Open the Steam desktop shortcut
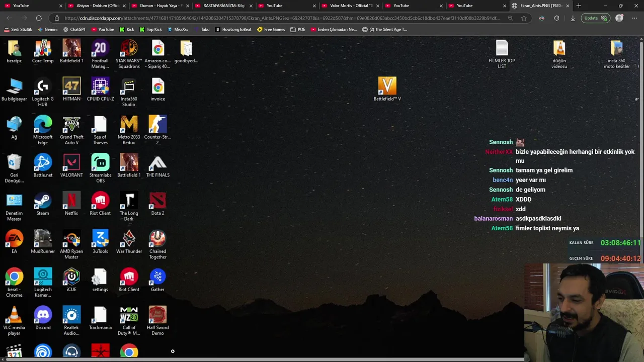 click(43, 204)
